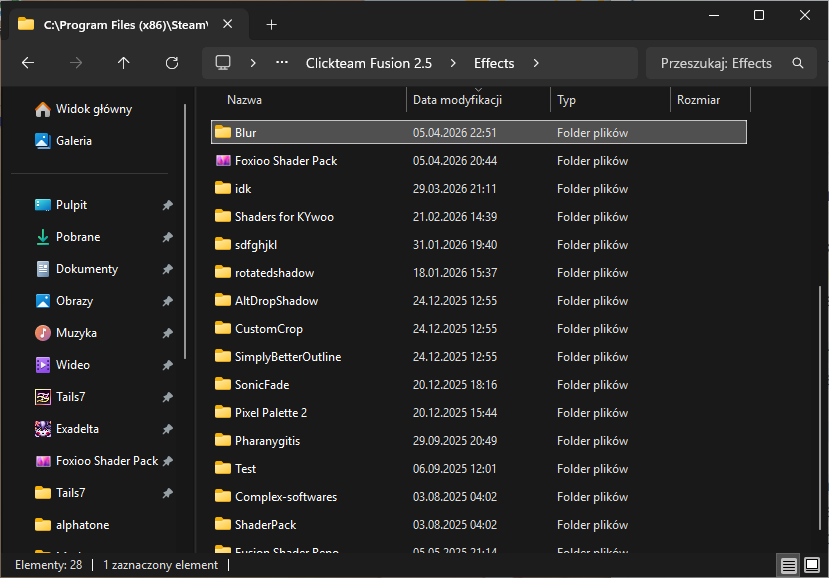This screenshot has width=829, height=578.
Task: Click the search magnifier icon
Action: 798,63
